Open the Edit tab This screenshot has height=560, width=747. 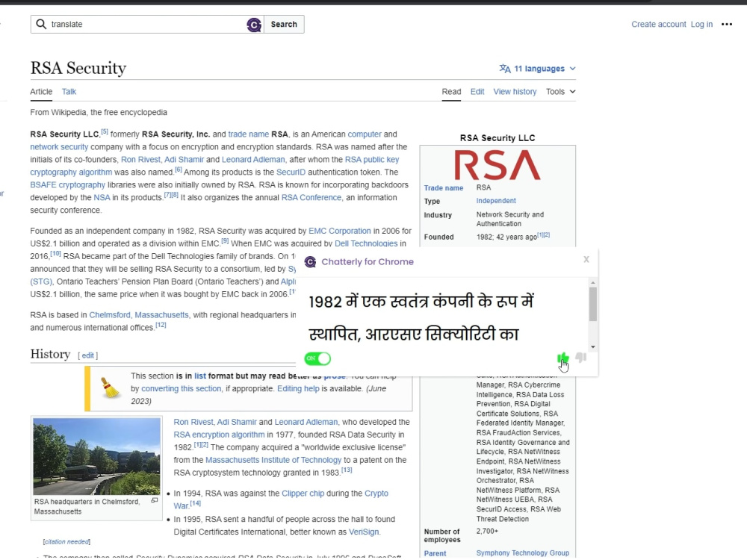477,91
